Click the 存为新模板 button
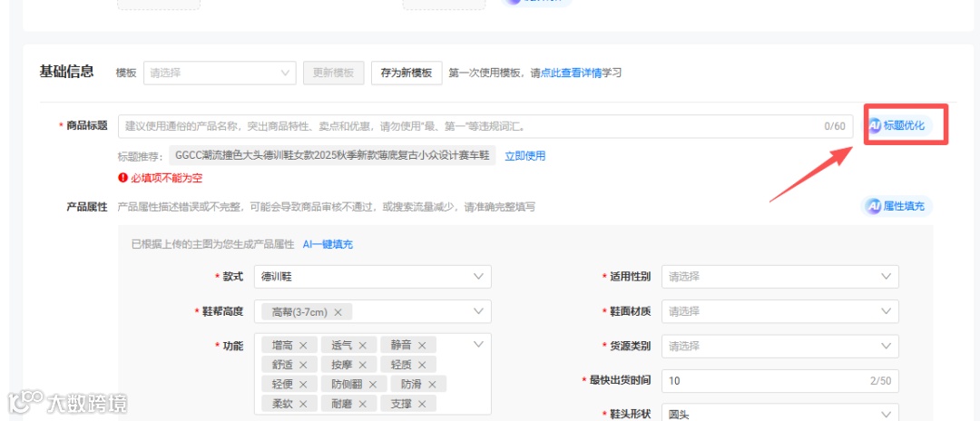Screen dimensions: 980x421 (407, 73)
